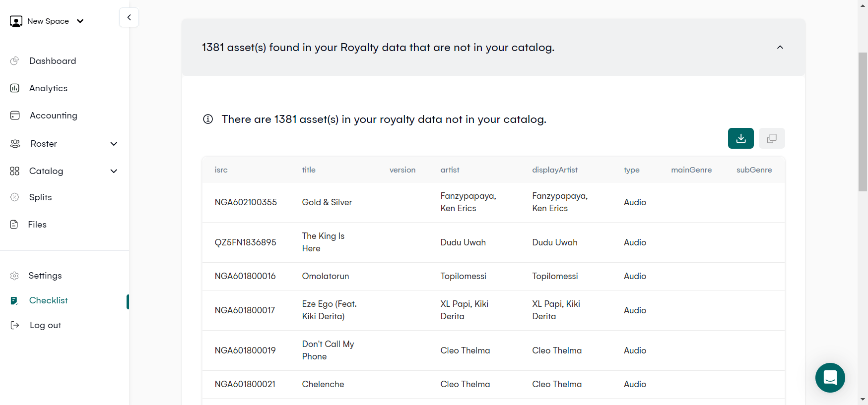This screenshot has width=868, height=405.
Task: Select ISRC NGA601800017 cell
Action: [x=245, y=310]
